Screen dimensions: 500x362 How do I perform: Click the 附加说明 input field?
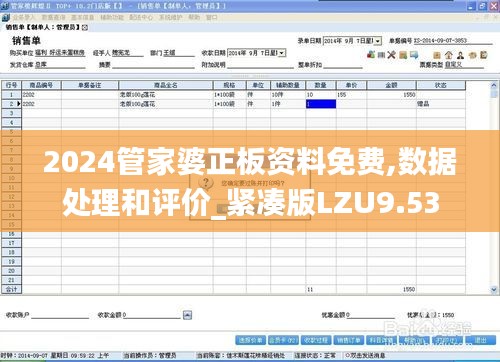pyautogui.click(x=260, y=65)
